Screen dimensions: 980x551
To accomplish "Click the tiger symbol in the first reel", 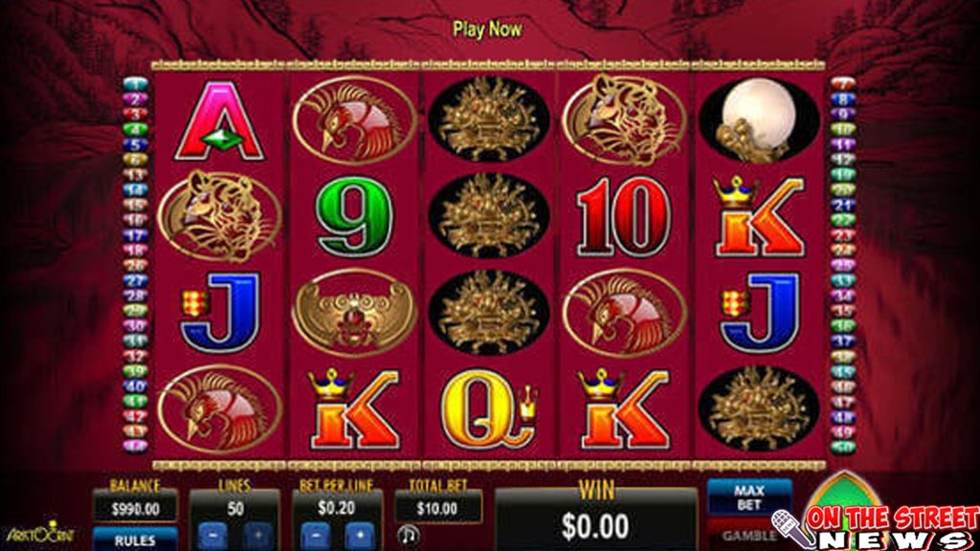I will pyautogui.click(x=219, y=216).
